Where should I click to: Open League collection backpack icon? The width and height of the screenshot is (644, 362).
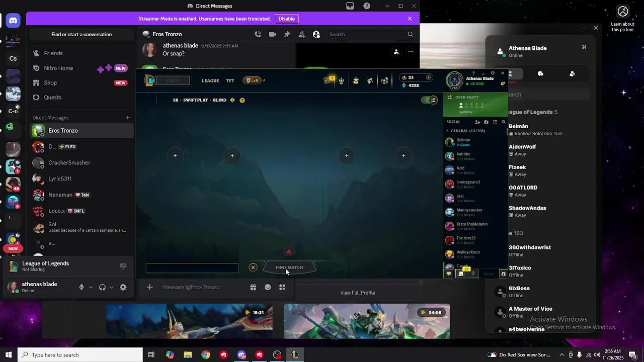(x=356, y=80)
